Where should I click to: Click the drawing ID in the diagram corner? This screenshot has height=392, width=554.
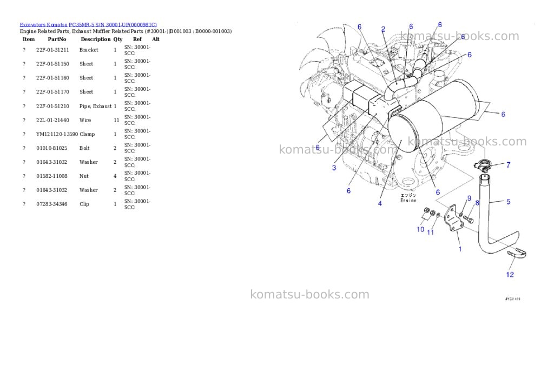(512, 299)
